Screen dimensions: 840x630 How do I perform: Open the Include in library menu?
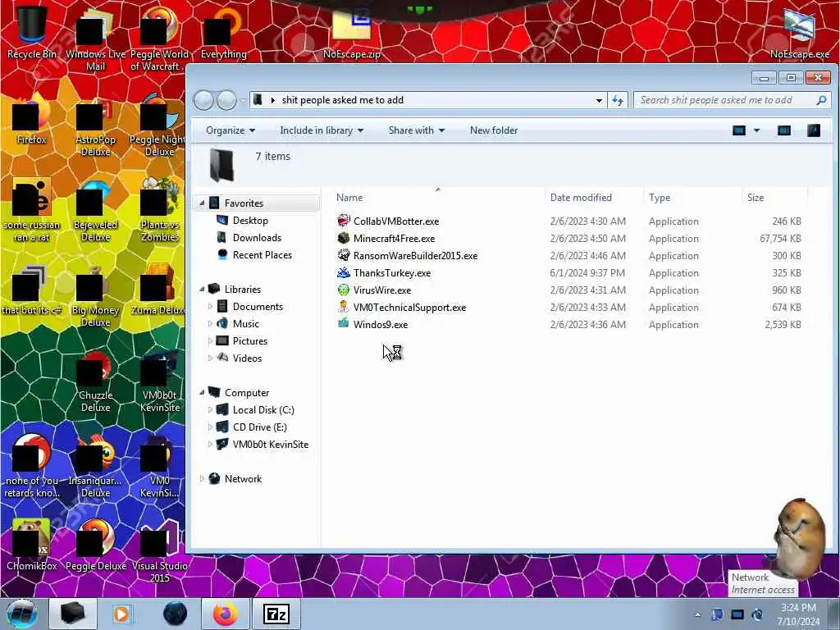pyautogui.click(x=322, y=130)
